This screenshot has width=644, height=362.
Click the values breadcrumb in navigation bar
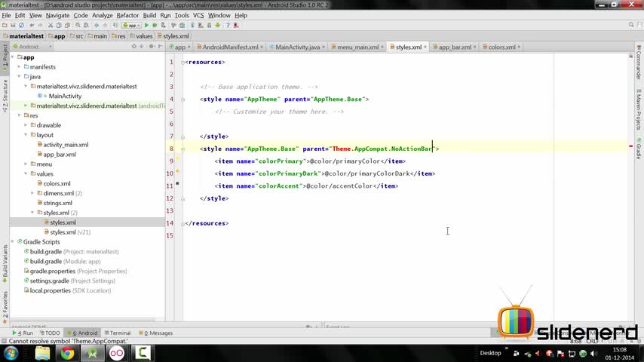tap(143, 35)
